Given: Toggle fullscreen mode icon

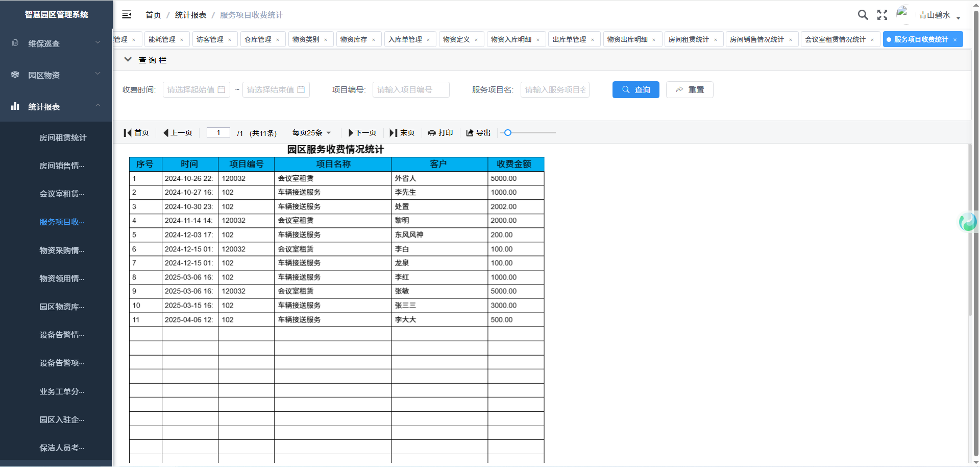Looking at the screenshot, I should pos(882,15).
